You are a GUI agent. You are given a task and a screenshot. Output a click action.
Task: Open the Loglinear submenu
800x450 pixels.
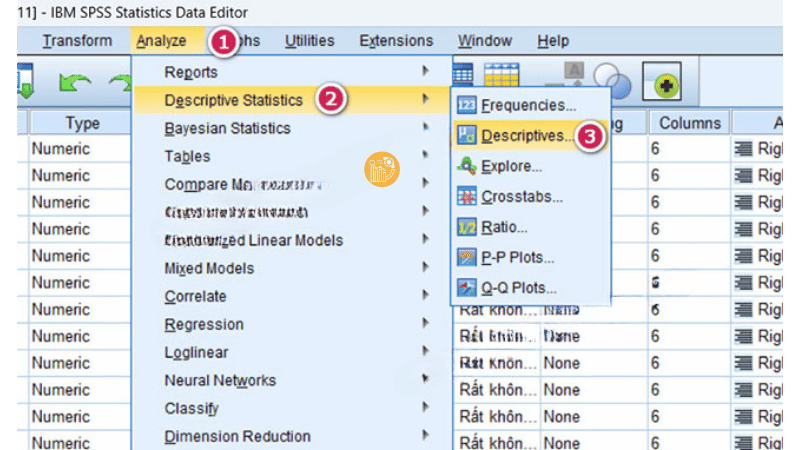click(x=292, y=353)
